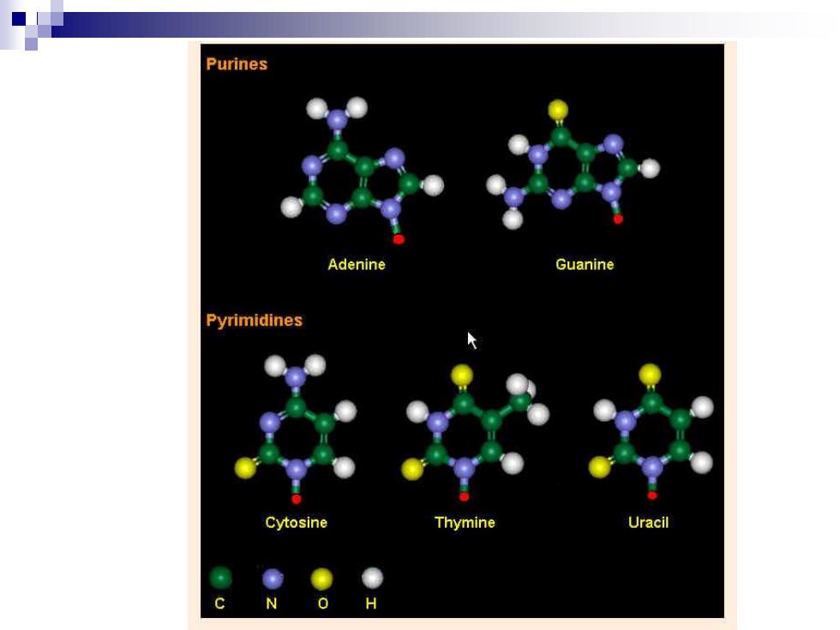The height and width of the screenshot is (630, 840).
Task: Click the yellow oxygen legend sphere
Action: (322, 579)
